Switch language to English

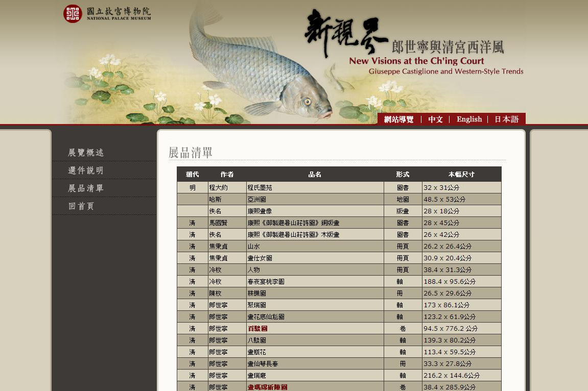point(469,119)
